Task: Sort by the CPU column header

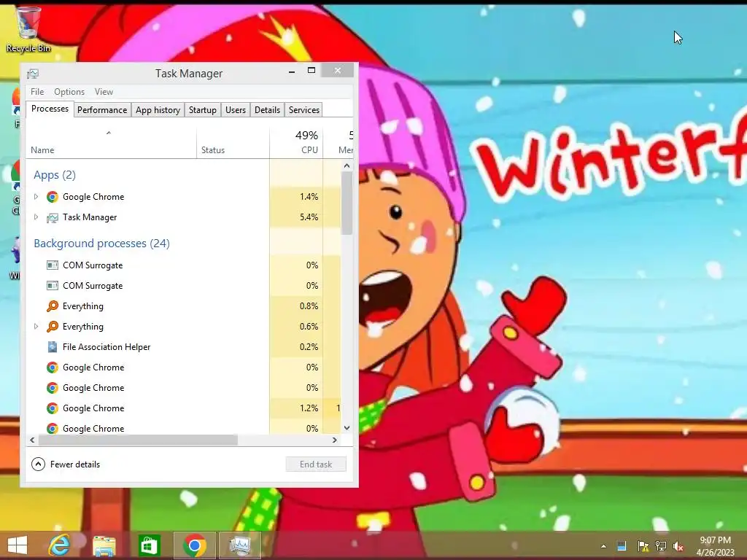Action: [x=296, y=143]
